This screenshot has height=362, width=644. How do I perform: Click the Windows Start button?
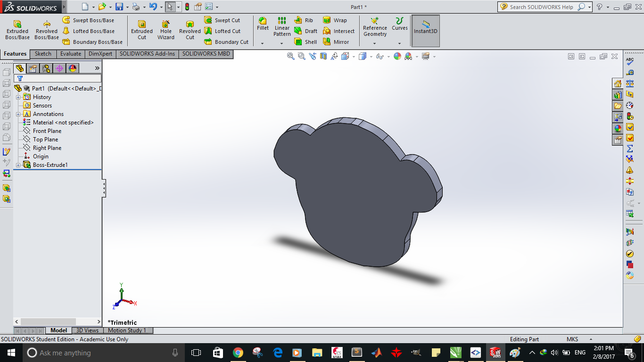pyautogui.click(x=11, y=353)
